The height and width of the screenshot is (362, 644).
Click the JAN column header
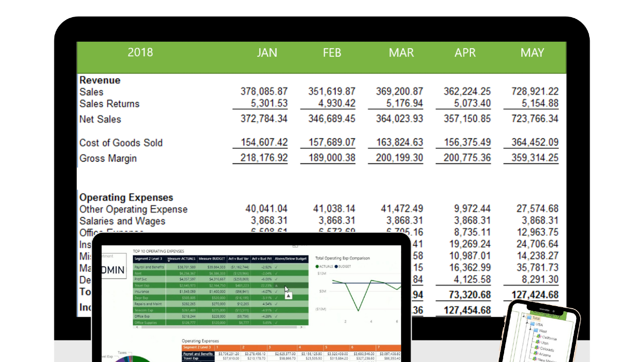click(267, 52)
